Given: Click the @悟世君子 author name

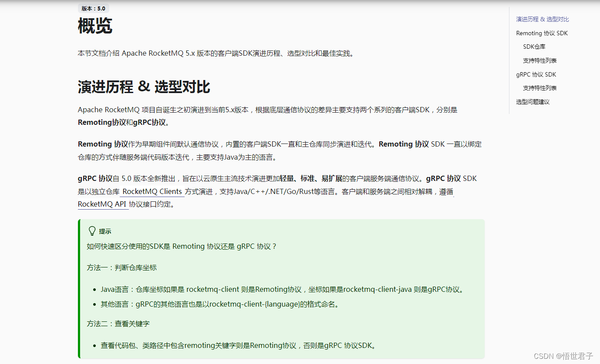Looking at the screenshot, I should pos(574,355).
